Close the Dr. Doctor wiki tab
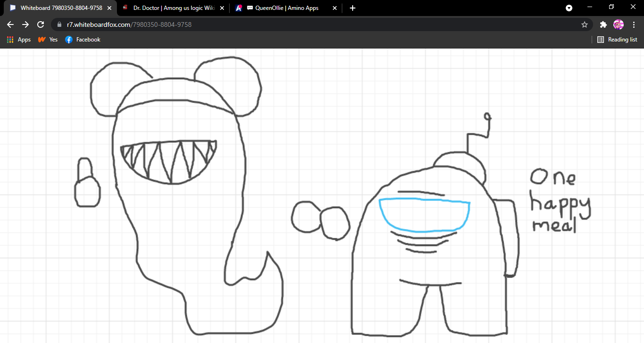644x343 pixels. (222, 8)
